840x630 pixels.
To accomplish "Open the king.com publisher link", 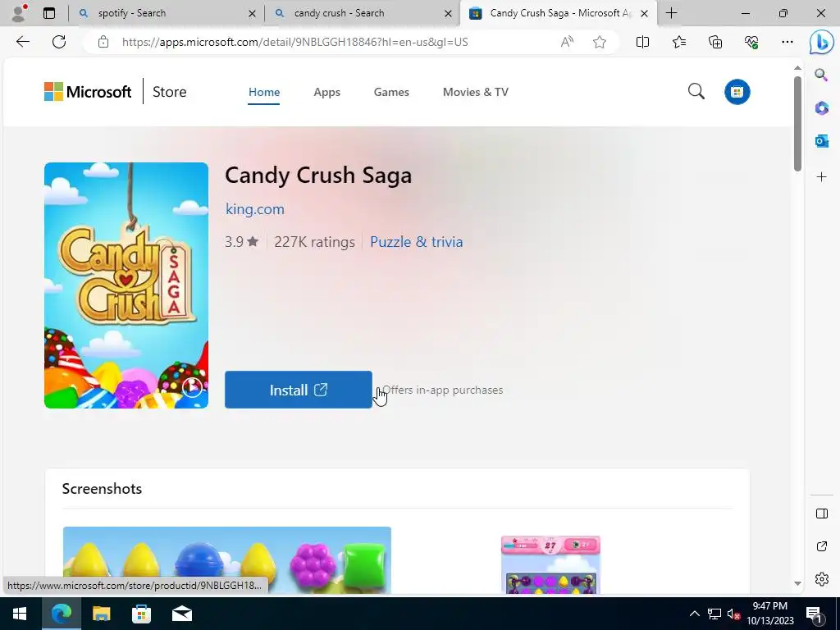I will click(x=255, y=209).
